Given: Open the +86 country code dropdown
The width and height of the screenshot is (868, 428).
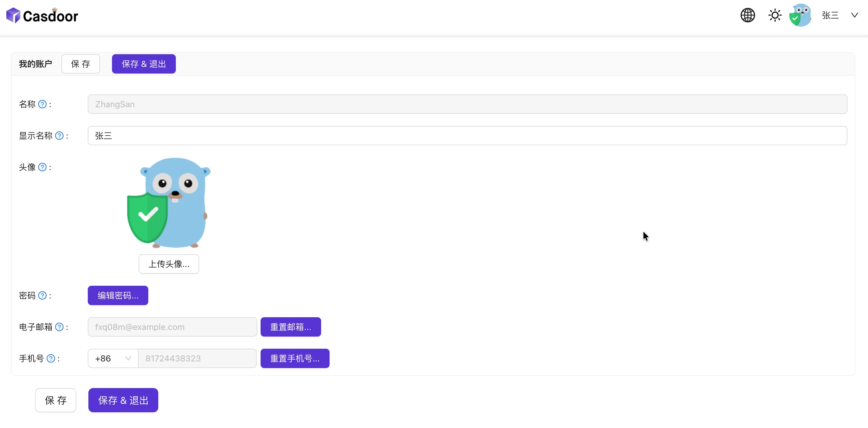Looking at the screenshot, I should 113,359.
